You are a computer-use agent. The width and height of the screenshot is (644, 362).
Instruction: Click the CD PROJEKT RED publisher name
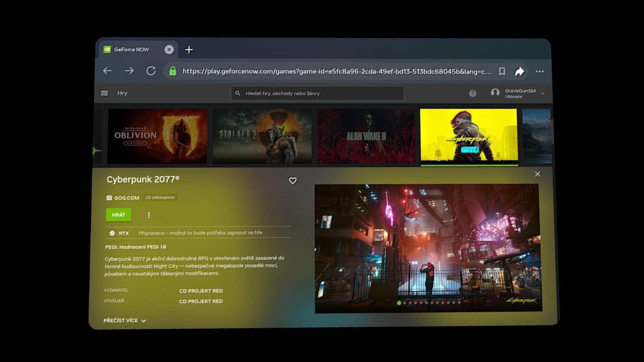click(201, 291)
